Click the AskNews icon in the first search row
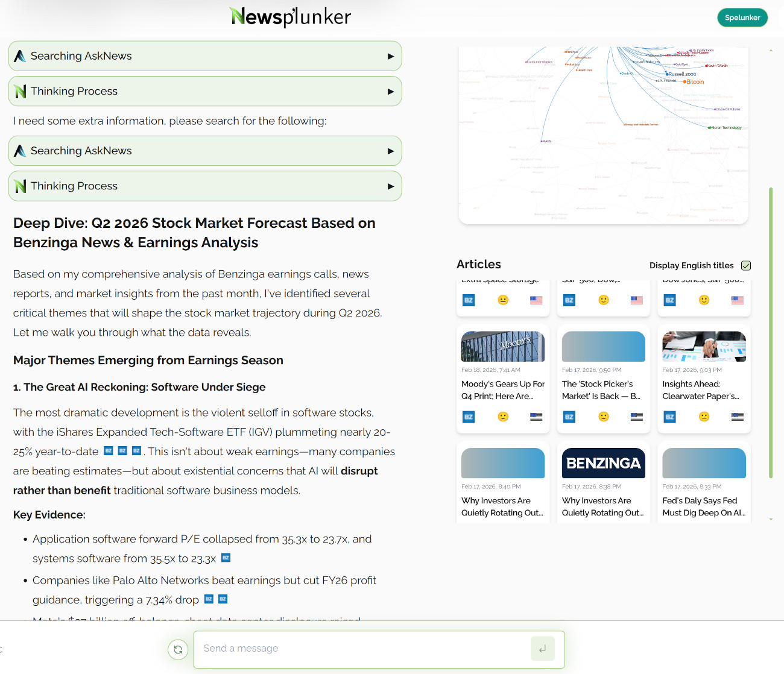Screen dimensions: 784x674 pos(20,56)
